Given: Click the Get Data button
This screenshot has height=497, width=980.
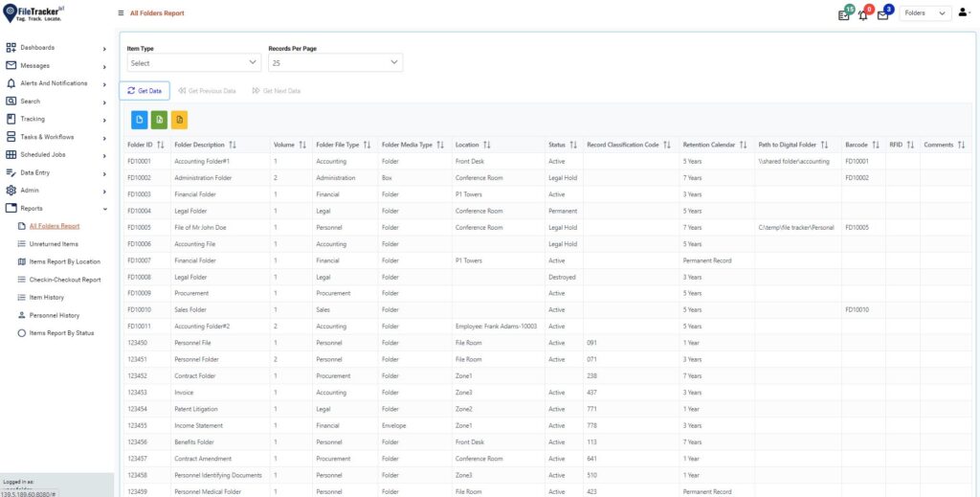Looking at the screenshot, I should click(145, 91).
